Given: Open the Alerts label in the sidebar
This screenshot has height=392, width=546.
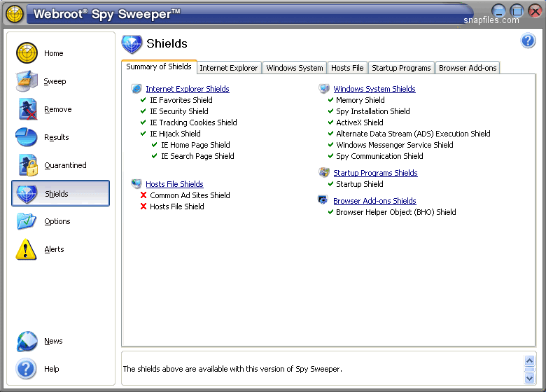Looking at the screenshot, I should pos(54,249).
